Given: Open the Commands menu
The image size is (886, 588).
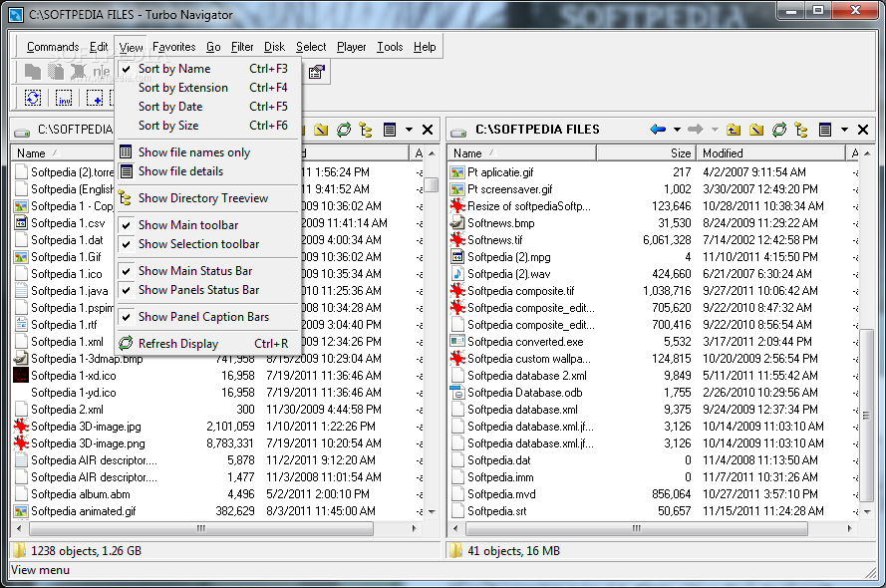Looking at the screenshot, I should point(53,47).
